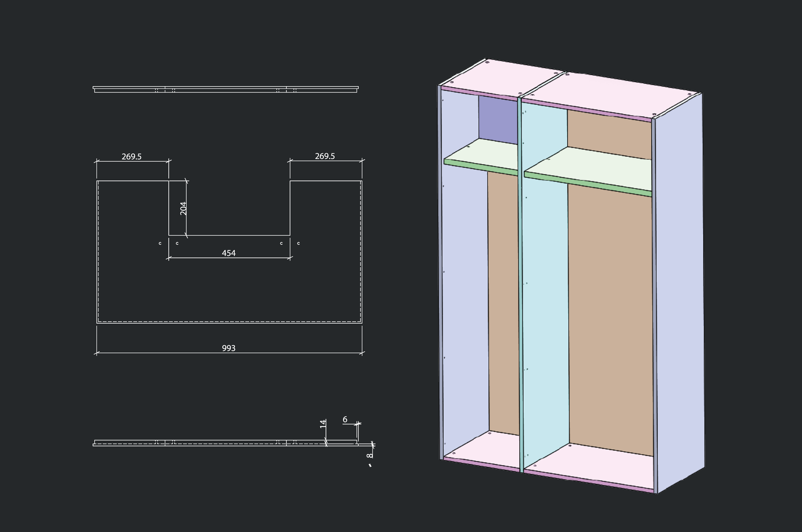Select the 6 offset dimension
Viewport: 802px width, 532px height.
(345, 420)
